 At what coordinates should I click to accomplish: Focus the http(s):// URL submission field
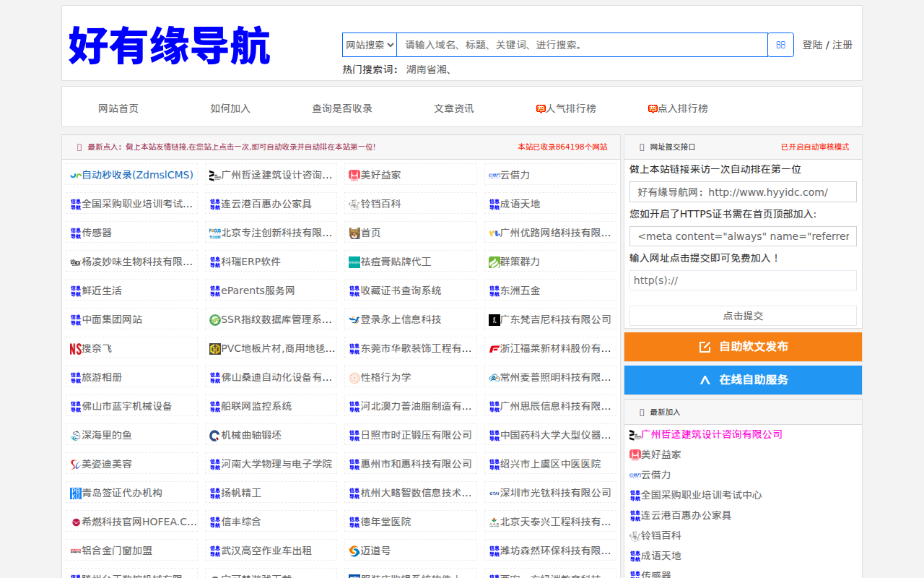[x=743, y=280]
